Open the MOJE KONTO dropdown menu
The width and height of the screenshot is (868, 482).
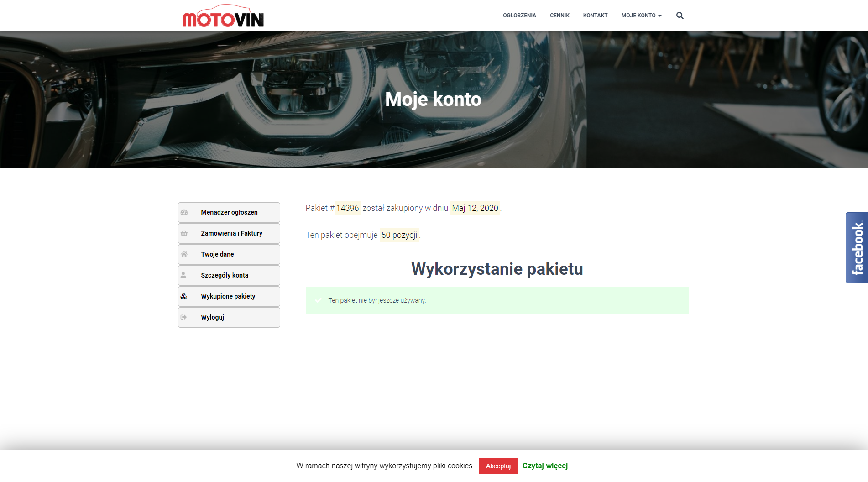click(x=638, y=15)
